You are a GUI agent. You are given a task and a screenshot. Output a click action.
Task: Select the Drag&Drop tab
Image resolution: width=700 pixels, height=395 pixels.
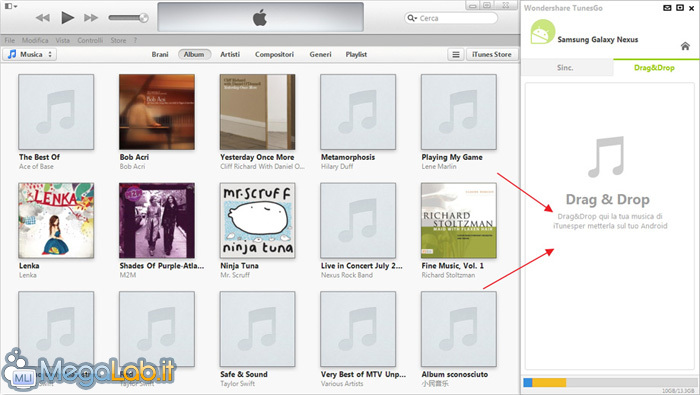[654, 68]
